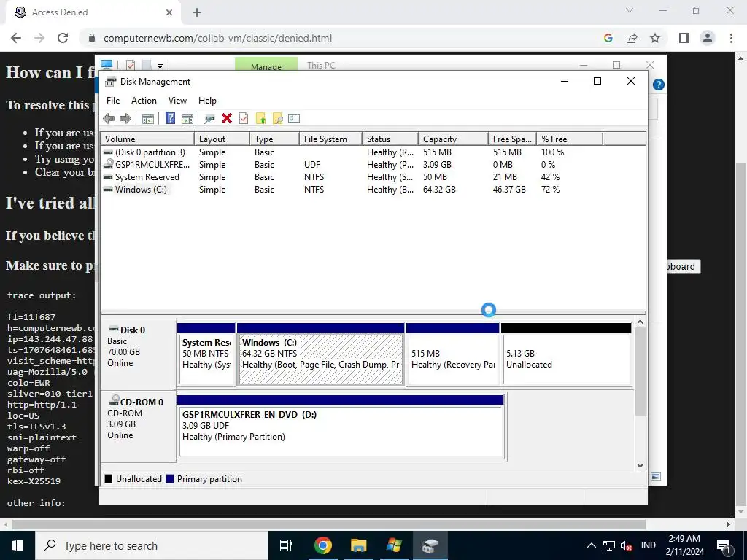
Task: Select the 515 MB Recovery Partition block
Action: tap(452, 355)
